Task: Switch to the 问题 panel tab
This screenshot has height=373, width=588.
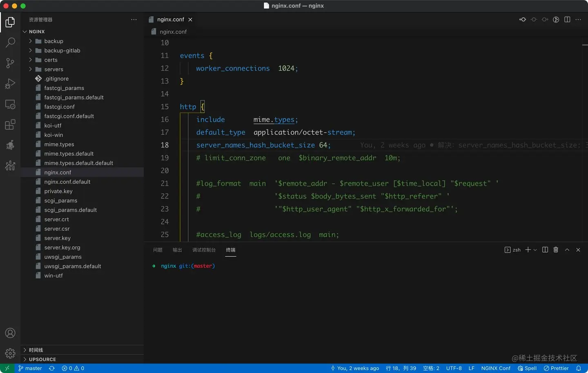Action: 158,250
